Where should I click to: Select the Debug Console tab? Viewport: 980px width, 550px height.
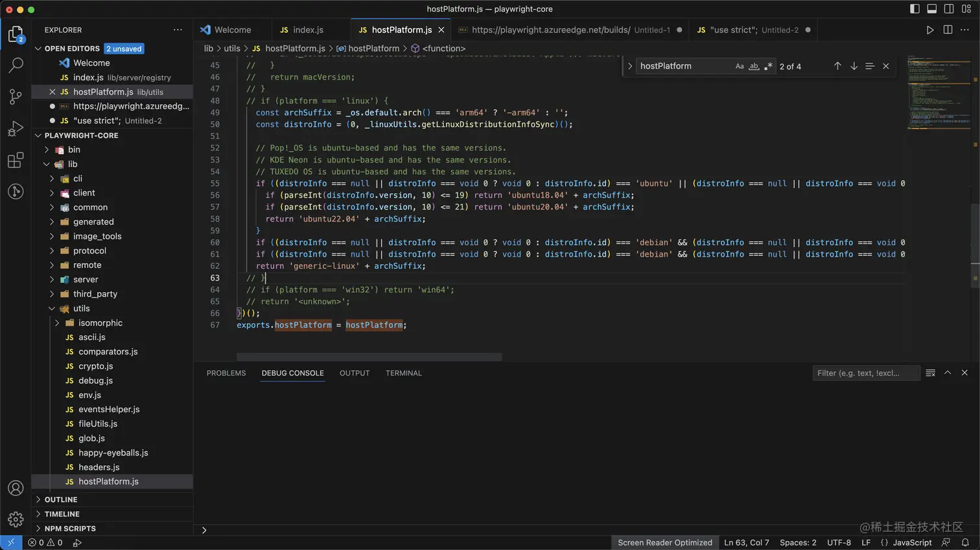click(x=292, y=373)
